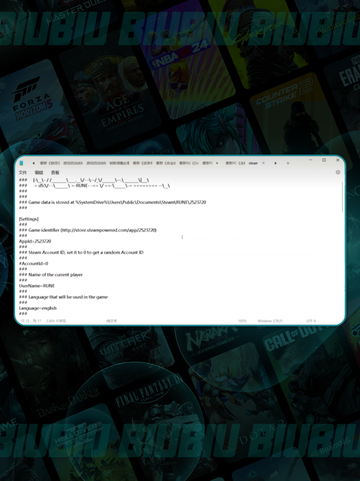Screen dimensions: 360x481
Task: Click the UTF-8 encoding indicator
Action: tap(311, 321)
